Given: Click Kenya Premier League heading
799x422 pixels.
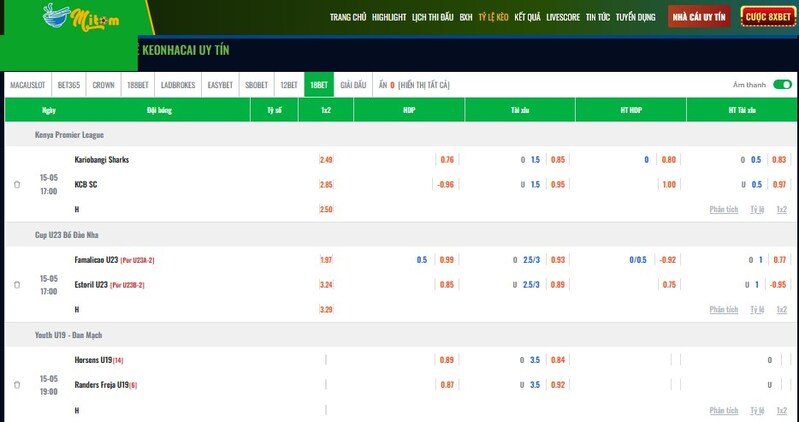Looking at the screenshot, I should (69, 135).
